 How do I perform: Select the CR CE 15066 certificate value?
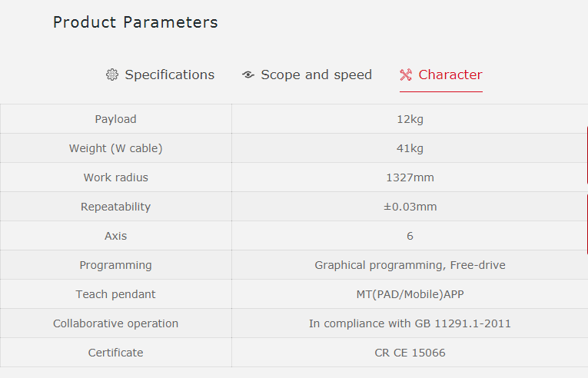click(x=410, y=353)
